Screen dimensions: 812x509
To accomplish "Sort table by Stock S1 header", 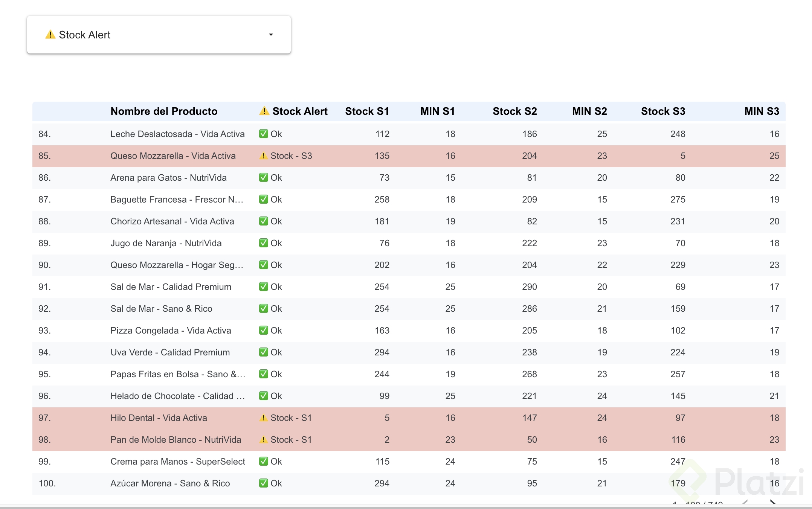I will (366, 111).
